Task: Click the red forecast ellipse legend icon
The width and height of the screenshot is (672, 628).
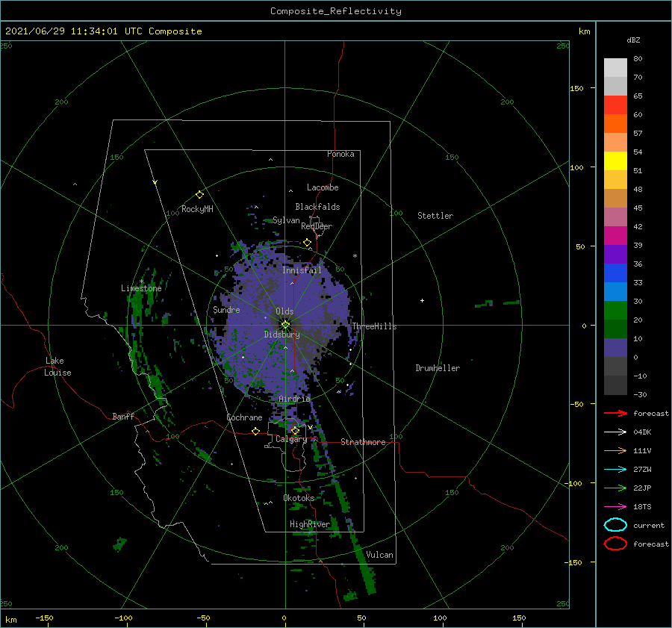Action: tap(615, 544)
